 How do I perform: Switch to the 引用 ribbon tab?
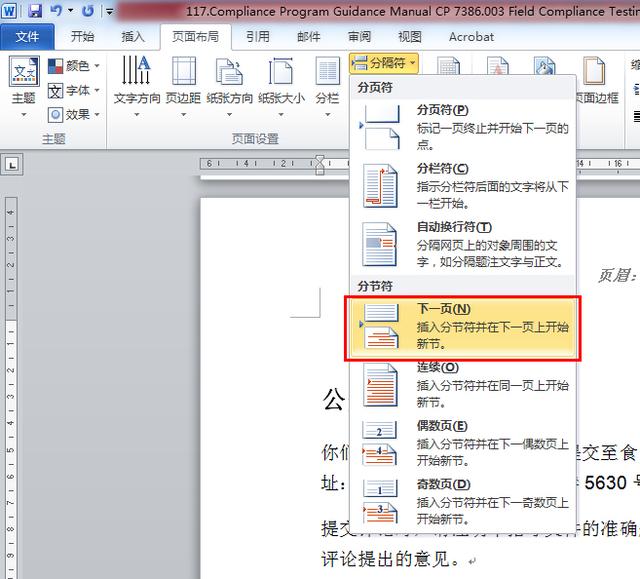click(258, 37)
